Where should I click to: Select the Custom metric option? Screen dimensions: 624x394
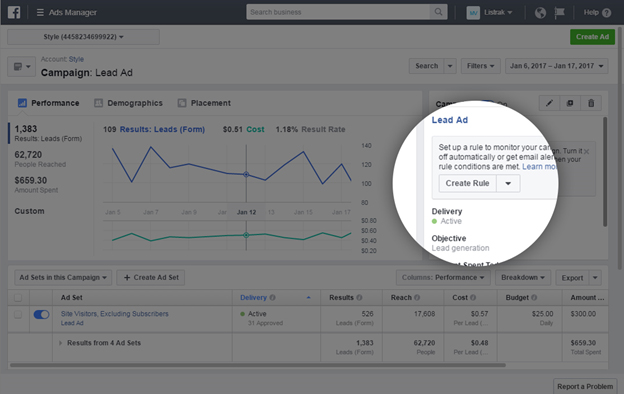coord(29,211)
